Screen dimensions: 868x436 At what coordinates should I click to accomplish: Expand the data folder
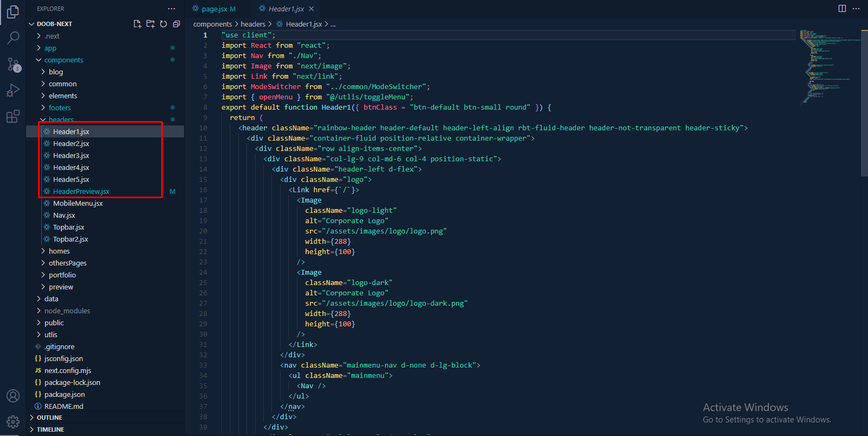(x=105, y=299)
